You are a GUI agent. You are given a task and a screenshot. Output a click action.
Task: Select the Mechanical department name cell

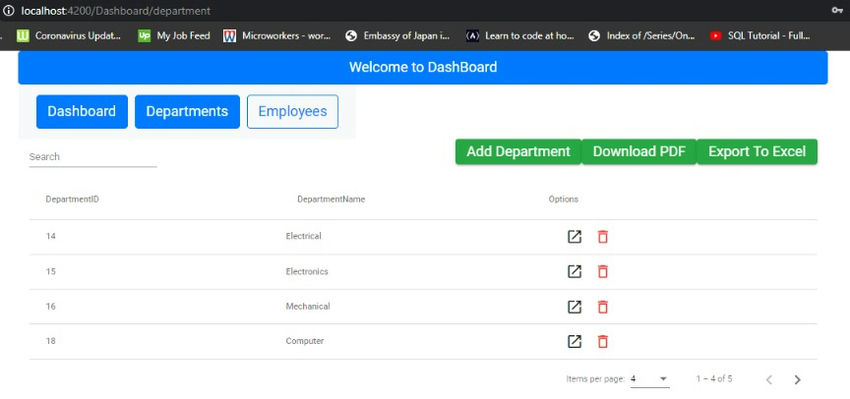point(307,306)
